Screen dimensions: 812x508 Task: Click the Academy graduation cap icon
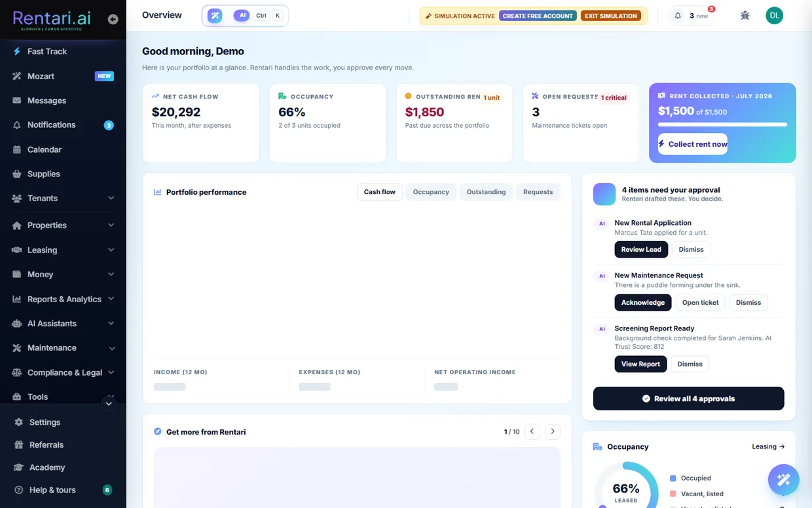click(x=18, y=467)
